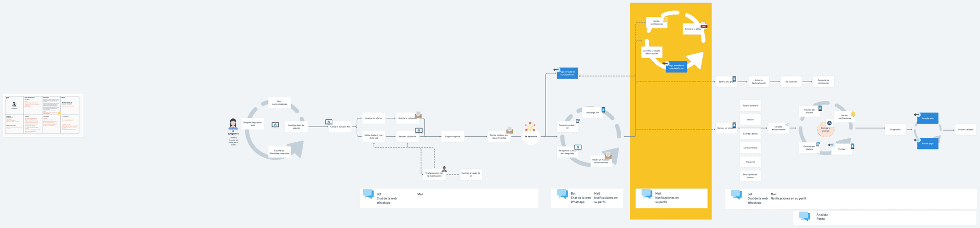The height and width of the screenshot is (228, 980).
Task: Click the chat bubble icon beside 'Analista Perito'
Action: pyautogui.click(x=804, y=216)
